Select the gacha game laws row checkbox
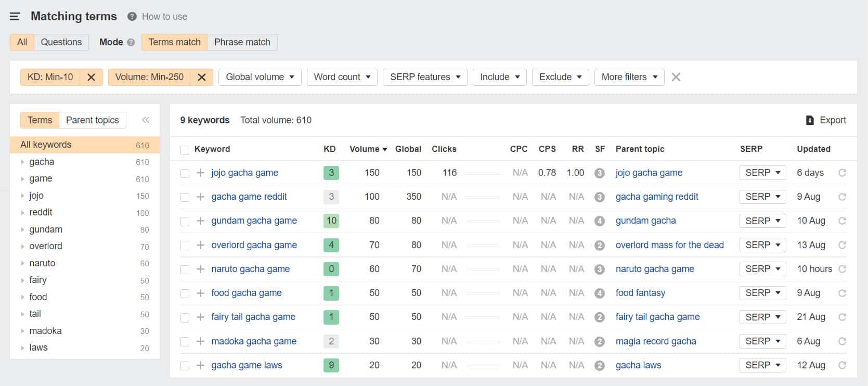868x386 pixels. 185,366
